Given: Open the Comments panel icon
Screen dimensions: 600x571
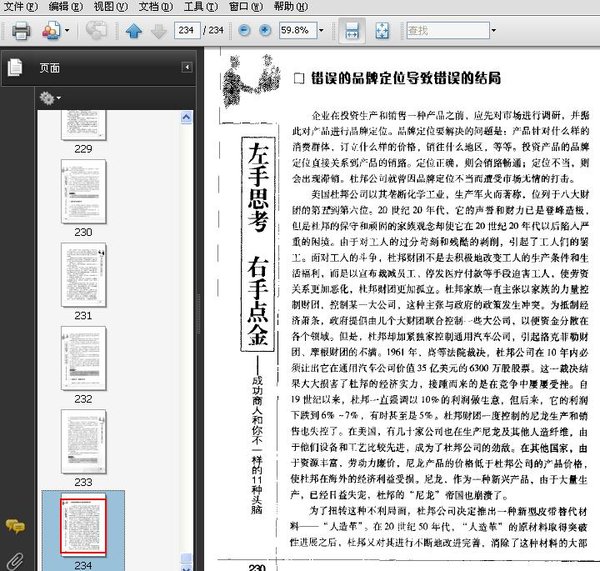Looking at the screenshot, I should pos(14,526).
